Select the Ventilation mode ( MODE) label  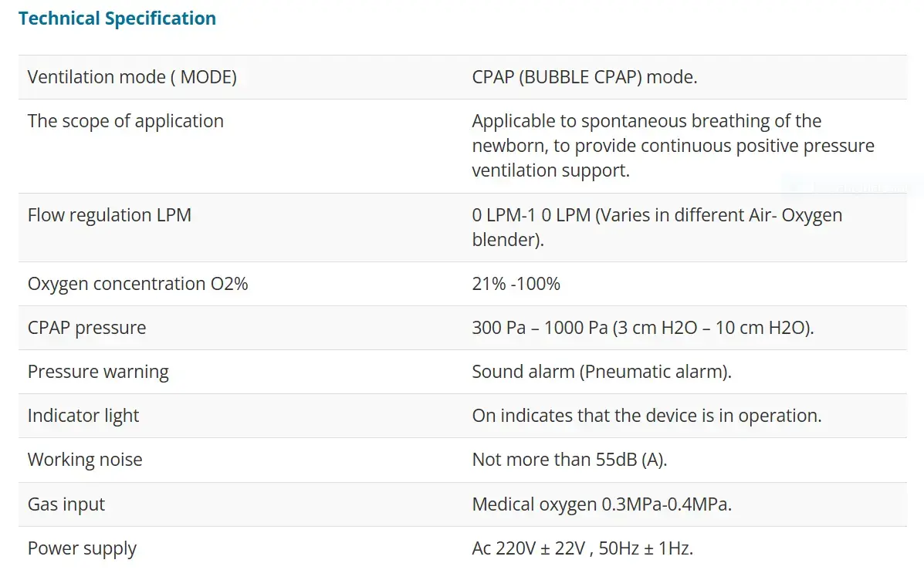[x=132, y=77]
